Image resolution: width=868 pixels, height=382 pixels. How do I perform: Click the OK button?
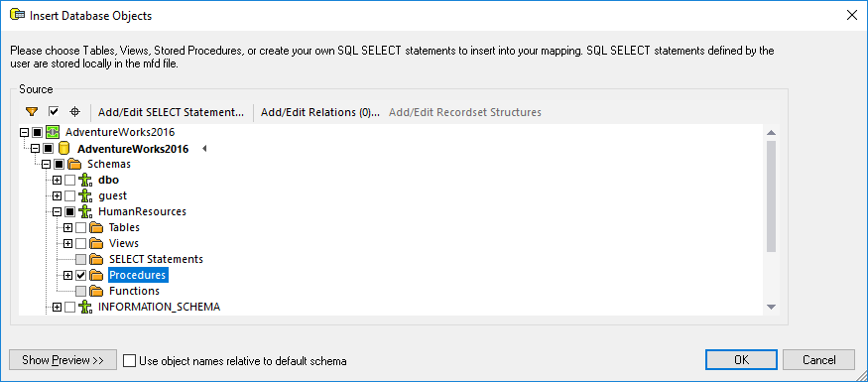coord(742,360)
